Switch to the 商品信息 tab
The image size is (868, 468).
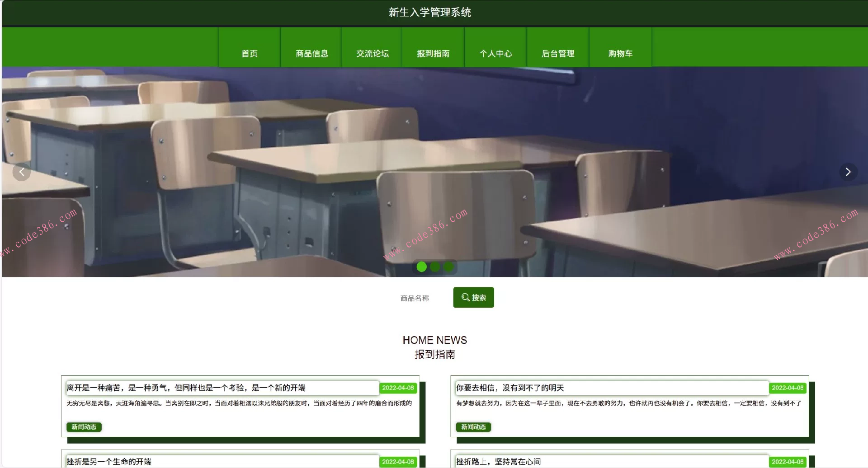pyautogui.click(x=311, y=53)
